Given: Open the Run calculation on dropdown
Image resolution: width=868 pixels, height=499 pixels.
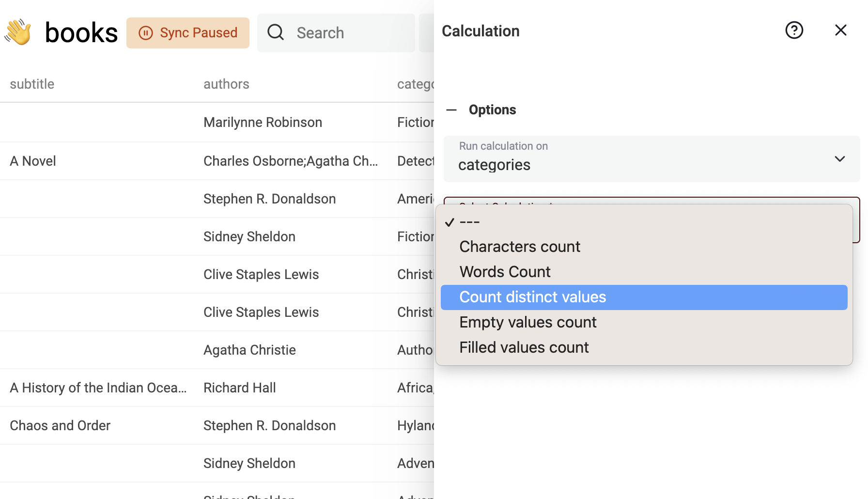Looking at the screenshot, I should [x=651, y=159].
